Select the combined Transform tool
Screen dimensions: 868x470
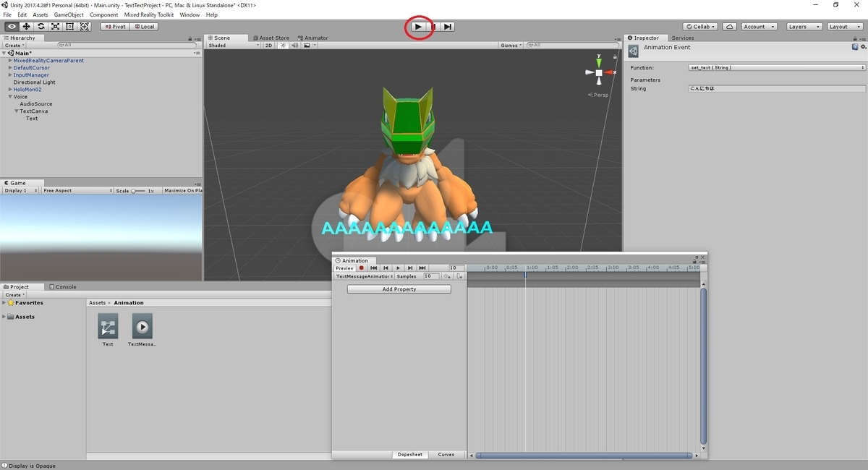point(84,27)
